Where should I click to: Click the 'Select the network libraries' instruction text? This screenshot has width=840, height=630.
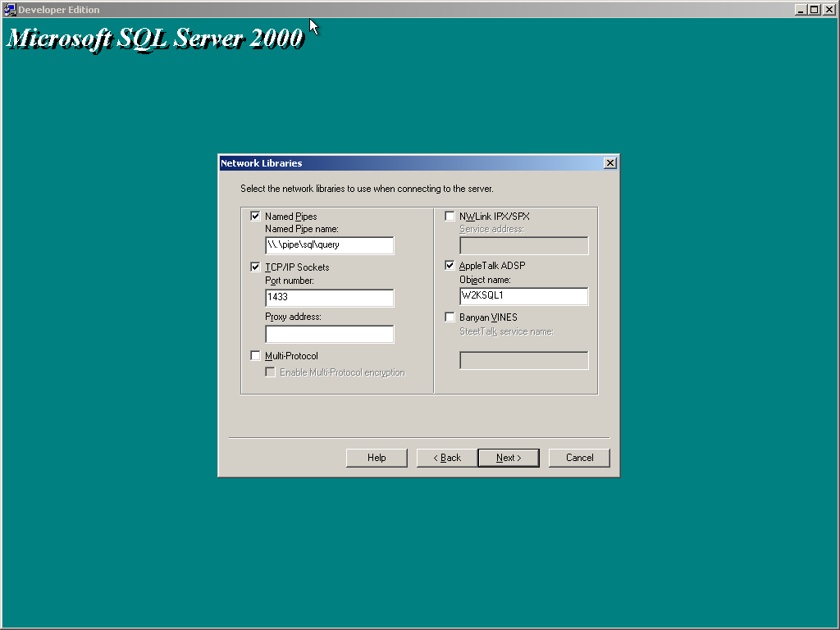pyautogui.click(x=367, y=189)
